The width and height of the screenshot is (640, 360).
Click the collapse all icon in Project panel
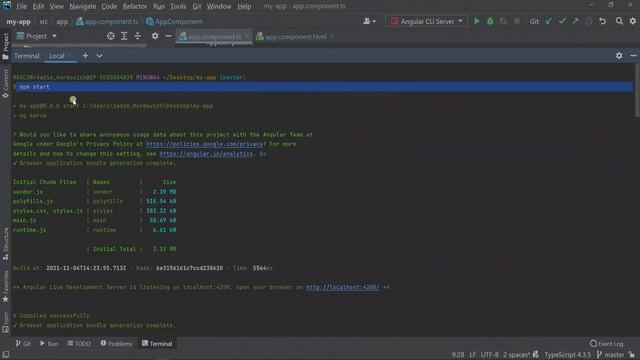[138, 36]
